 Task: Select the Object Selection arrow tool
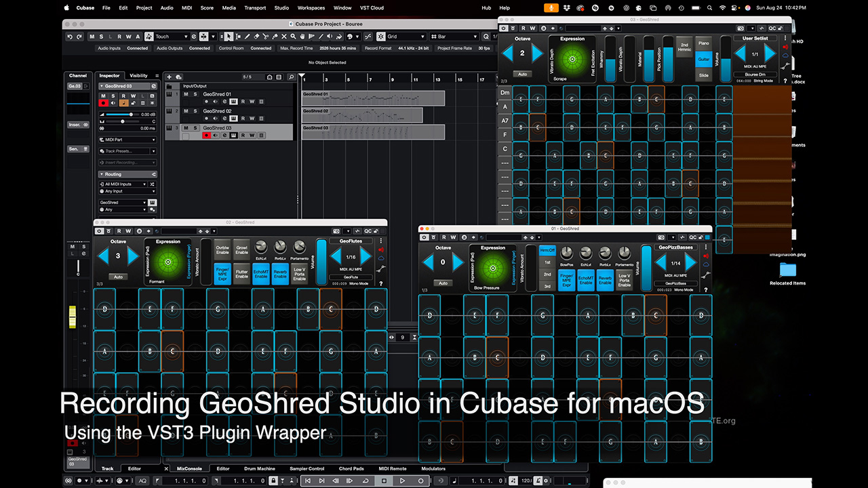pos(229,37)
